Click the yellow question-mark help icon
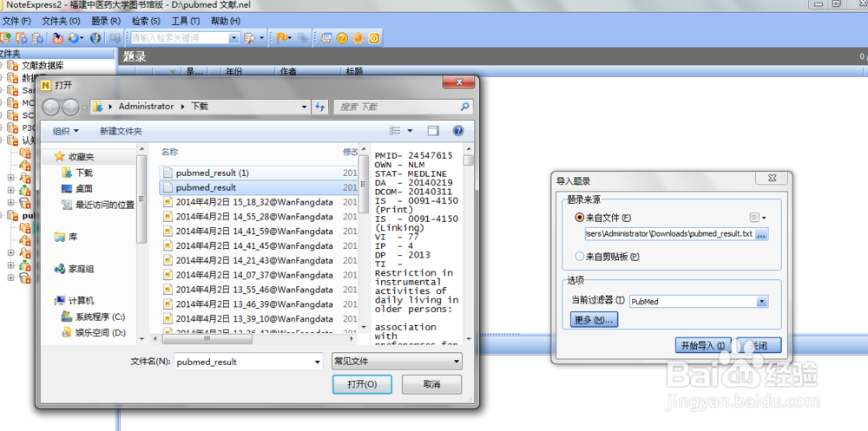The height and width of the screenshot is (431, 868). [342, 38]
